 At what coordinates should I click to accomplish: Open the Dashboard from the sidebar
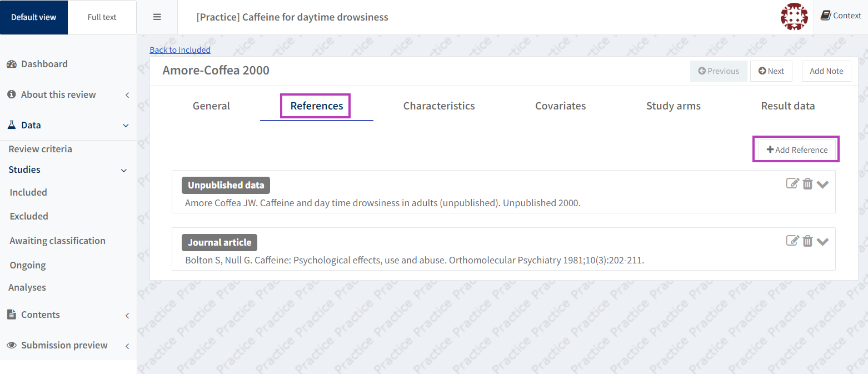coord(44,64)
